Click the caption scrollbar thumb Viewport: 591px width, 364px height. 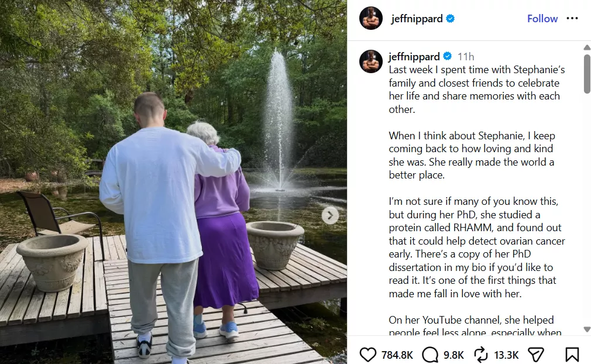coord(587,74)
